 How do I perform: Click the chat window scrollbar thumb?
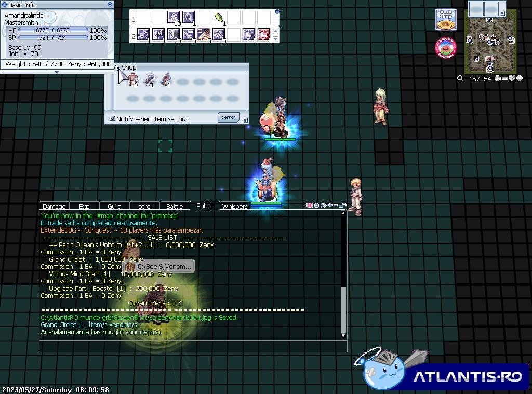(343, 309)
